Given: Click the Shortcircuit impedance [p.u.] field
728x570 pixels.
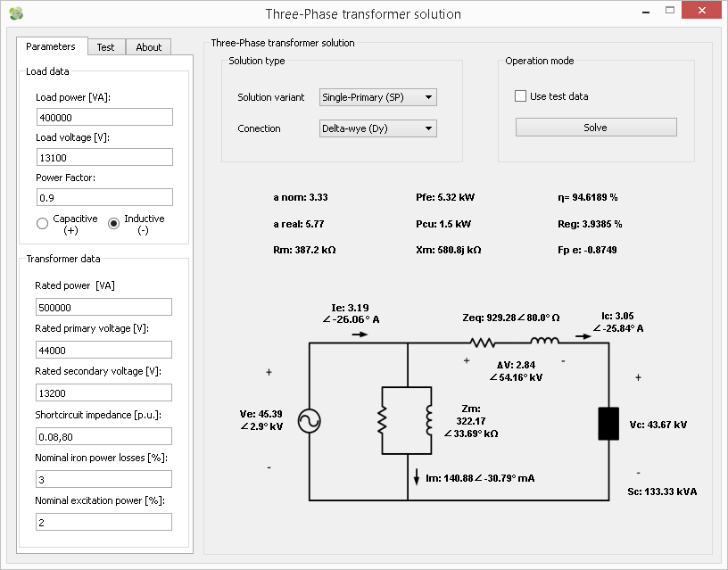Looking at the screenshot, I should click(x=103, y=436).
